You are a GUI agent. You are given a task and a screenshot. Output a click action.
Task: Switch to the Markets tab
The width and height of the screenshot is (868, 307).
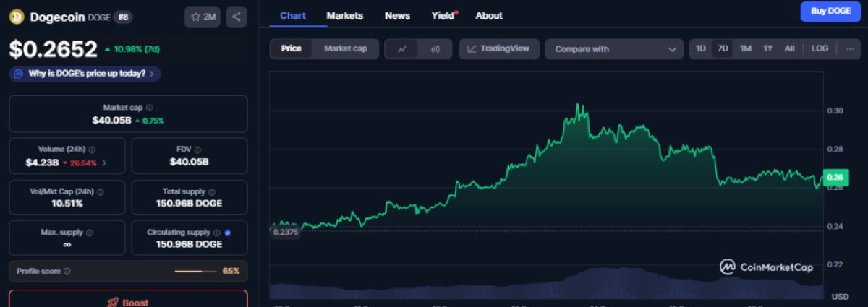(345, 15)
